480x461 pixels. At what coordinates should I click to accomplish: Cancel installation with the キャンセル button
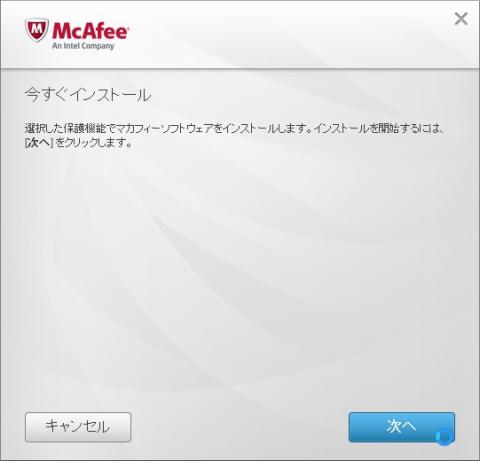click(x=78, y=427)
